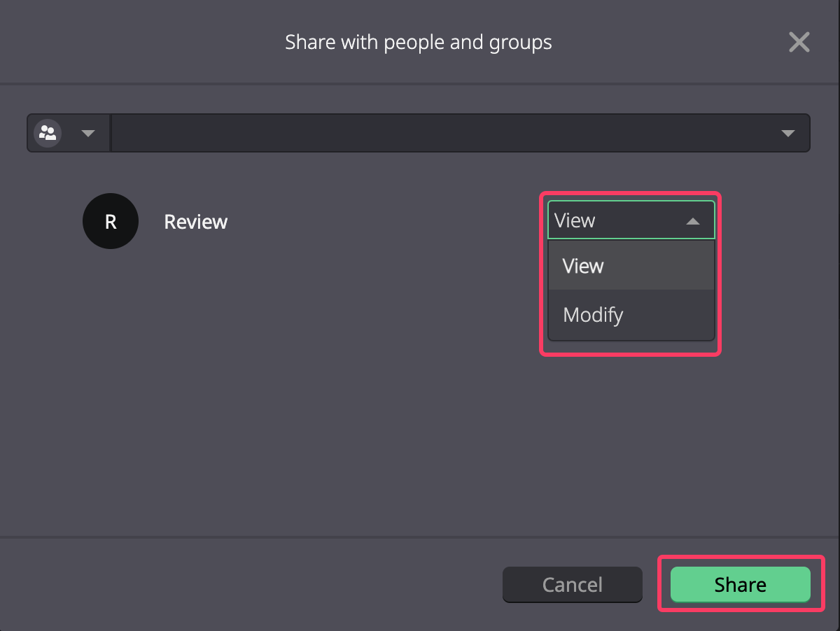This screenshot has height=631, width=840.
Task: Click the R avatar for Review
Action: click(110, 221)
